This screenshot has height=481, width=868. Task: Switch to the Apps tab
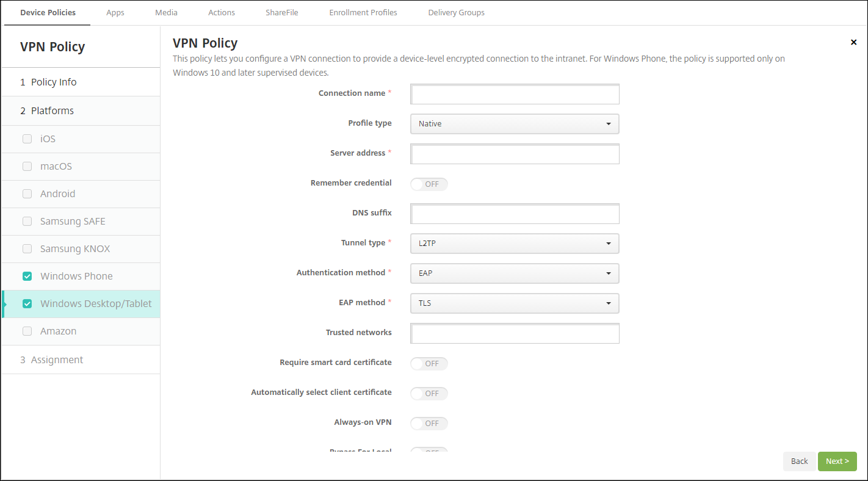pos(115,12)
